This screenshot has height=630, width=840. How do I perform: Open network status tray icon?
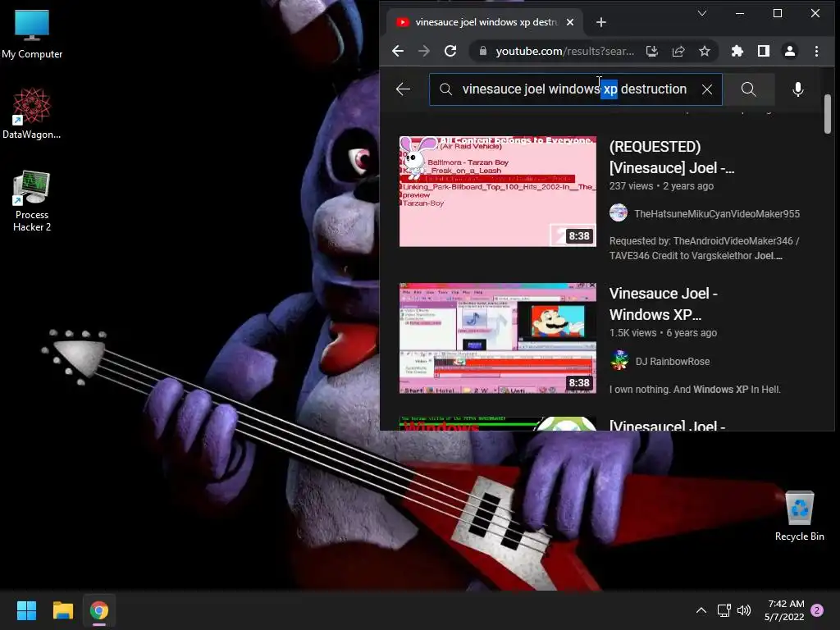click(724, 610)
